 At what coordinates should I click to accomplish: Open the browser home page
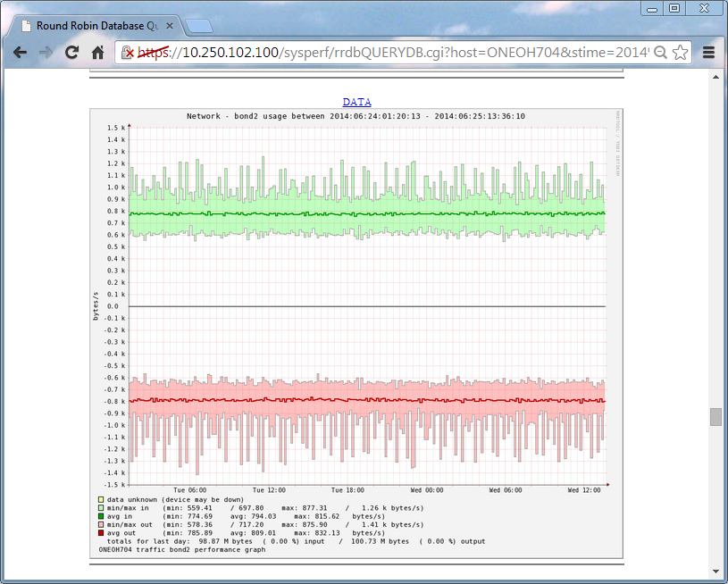point(96,53)
